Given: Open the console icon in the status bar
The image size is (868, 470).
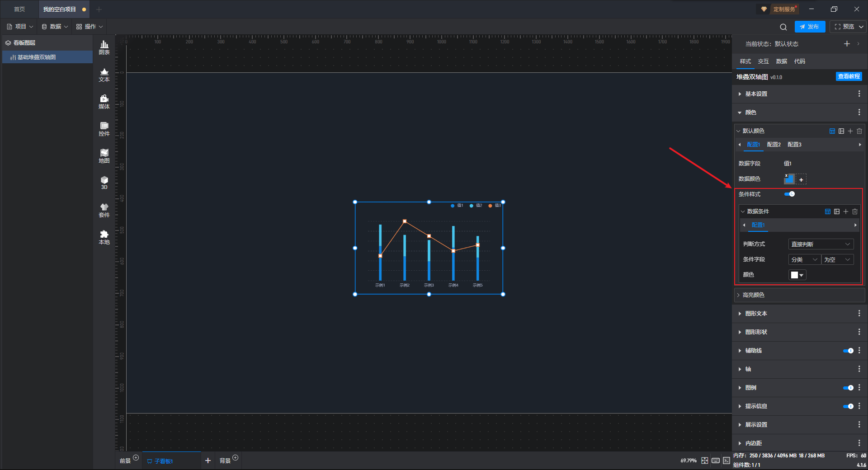Looking at the screenshot, I should click(726, 461).
